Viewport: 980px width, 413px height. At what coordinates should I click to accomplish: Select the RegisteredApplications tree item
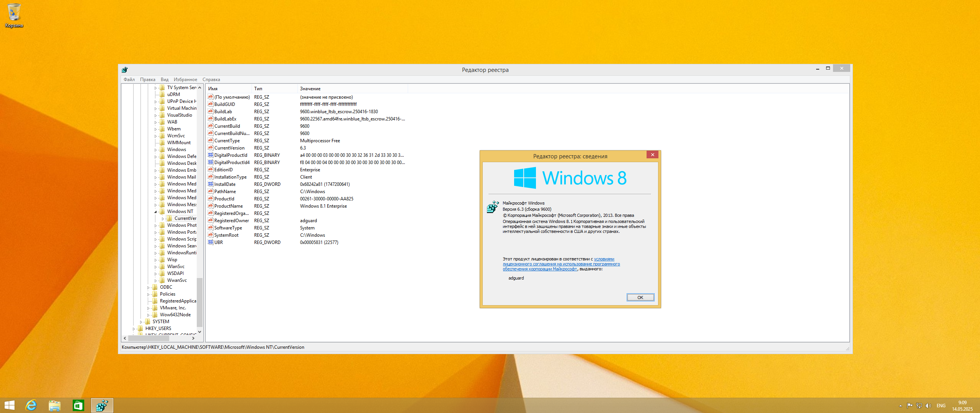point(178,301)
